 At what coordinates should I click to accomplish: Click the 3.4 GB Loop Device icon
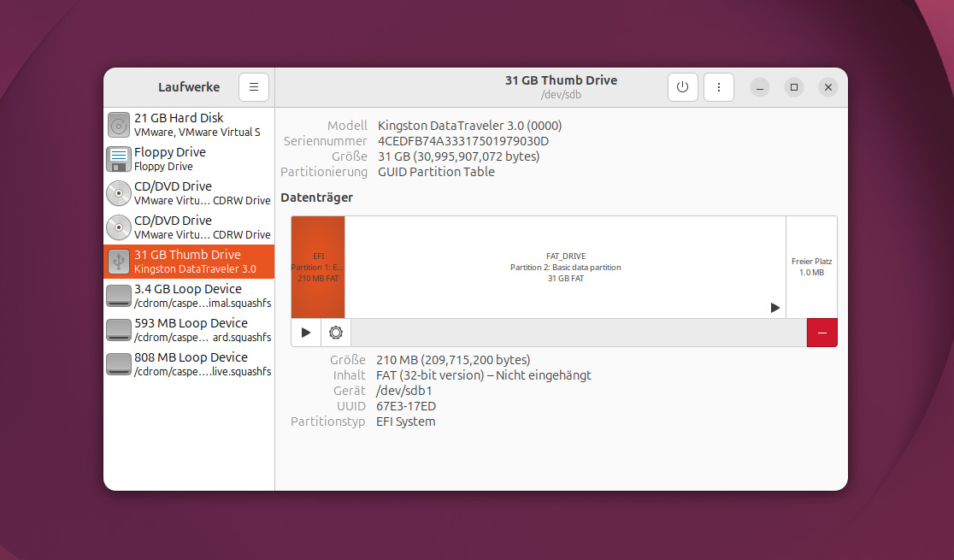pos(119,296)
